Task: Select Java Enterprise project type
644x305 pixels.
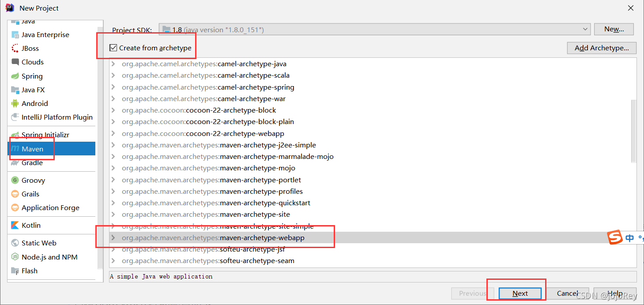Action: (51, 35)
